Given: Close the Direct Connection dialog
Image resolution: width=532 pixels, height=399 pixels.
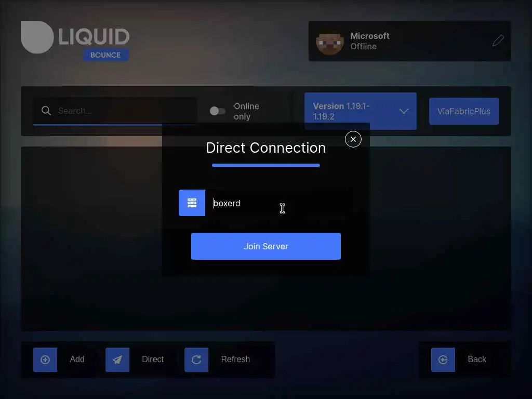Looking at the screenshot, I should coord(353,139).
